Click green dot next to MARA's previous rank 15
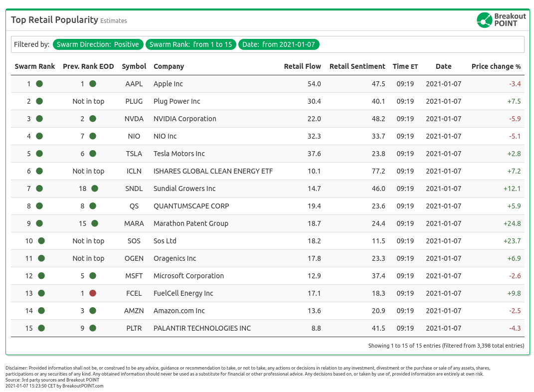Image resolution: width=534 pixels, height=392 pixels. tap(95, 223)
